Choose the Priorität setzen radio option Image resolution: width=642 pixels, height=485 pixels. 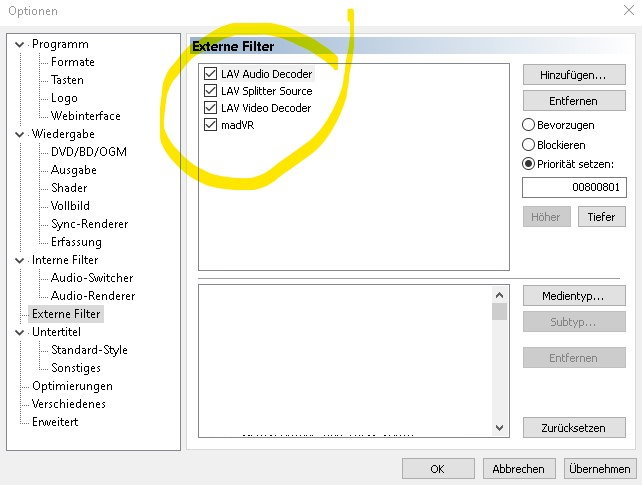pyautogui.click(x=528, y=164)
